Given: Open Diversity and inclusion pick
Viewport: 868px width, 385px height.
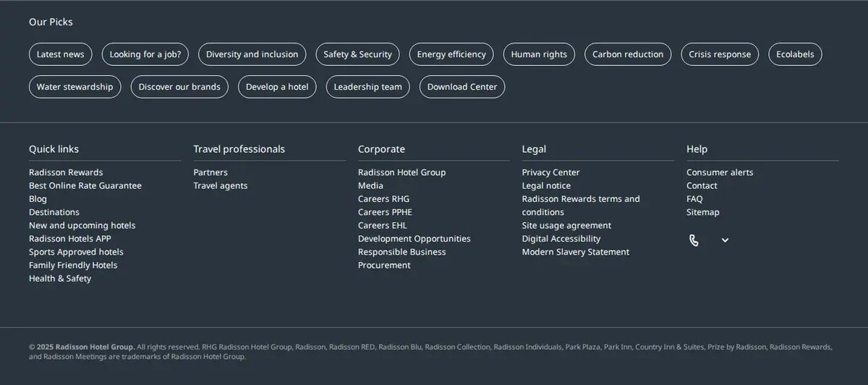Looking at the screenshot, I should click(252, 54).
